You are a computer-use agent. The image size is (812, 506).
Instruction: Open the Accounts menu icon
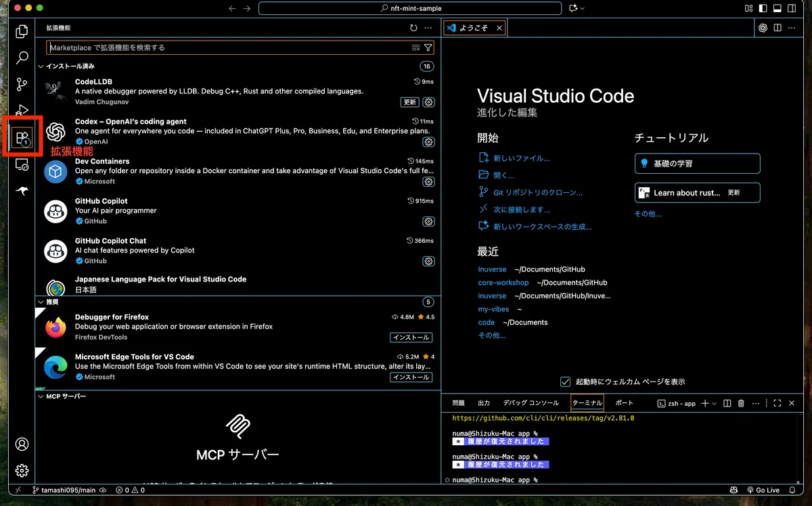tap(22, 444)
